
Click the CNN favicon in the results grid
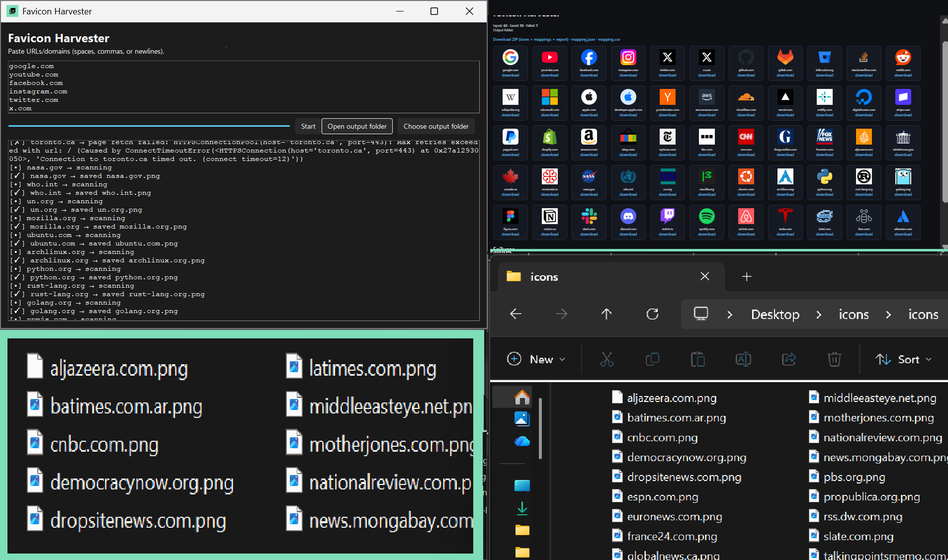pyautogui.click(x=746, y=143)
